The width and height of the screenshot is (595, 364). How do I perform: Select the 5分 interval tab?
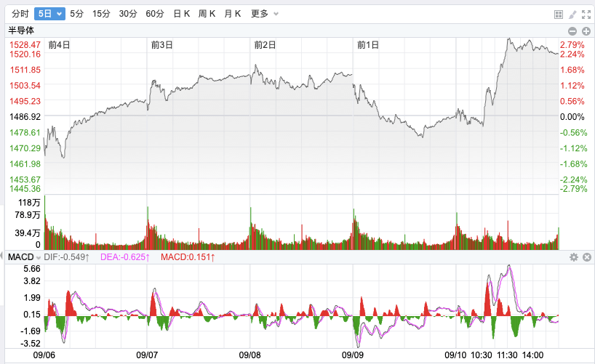(77, 14)
